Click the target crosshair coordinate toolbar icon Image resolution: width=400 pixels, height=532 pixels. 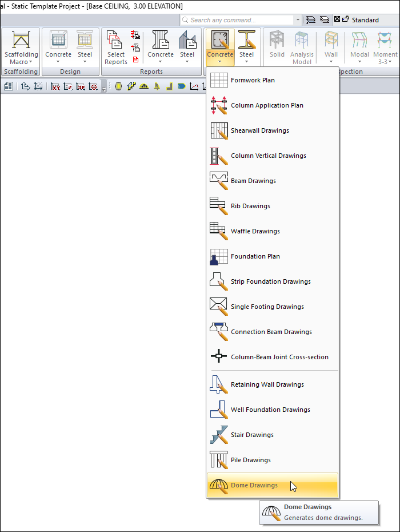pyautogui.click(x=93, y=86)
